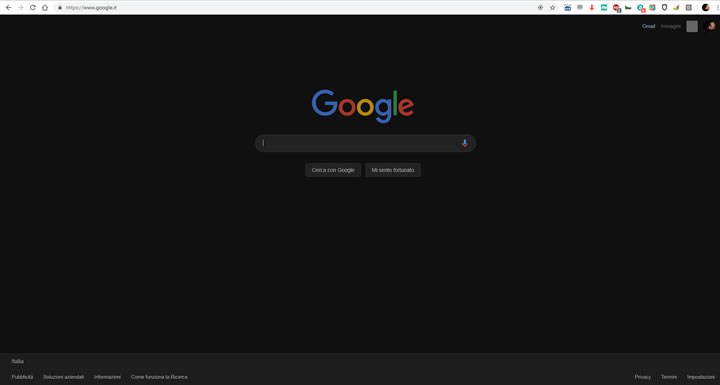Reload the page with the refresh icon
Viewport: 720px width, 385px height.
[33, 7]
